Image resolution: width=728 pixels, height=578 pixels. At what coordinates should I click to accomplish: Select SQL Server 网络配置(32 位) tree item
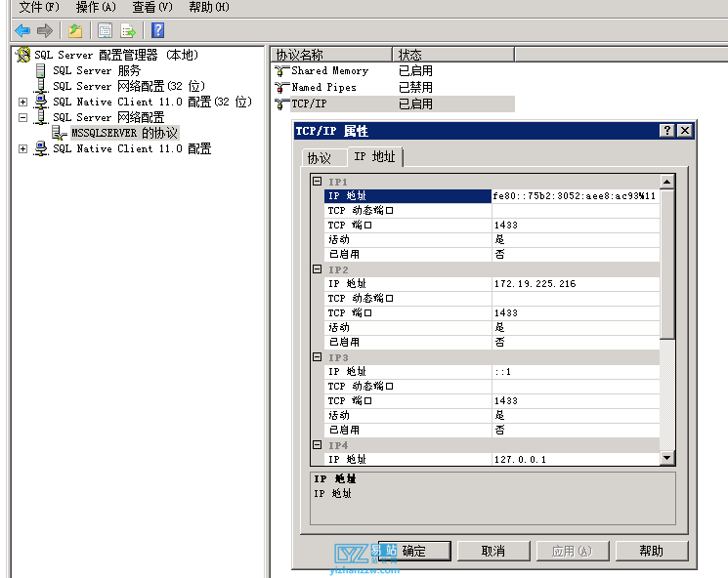click(x=129, y=86)
